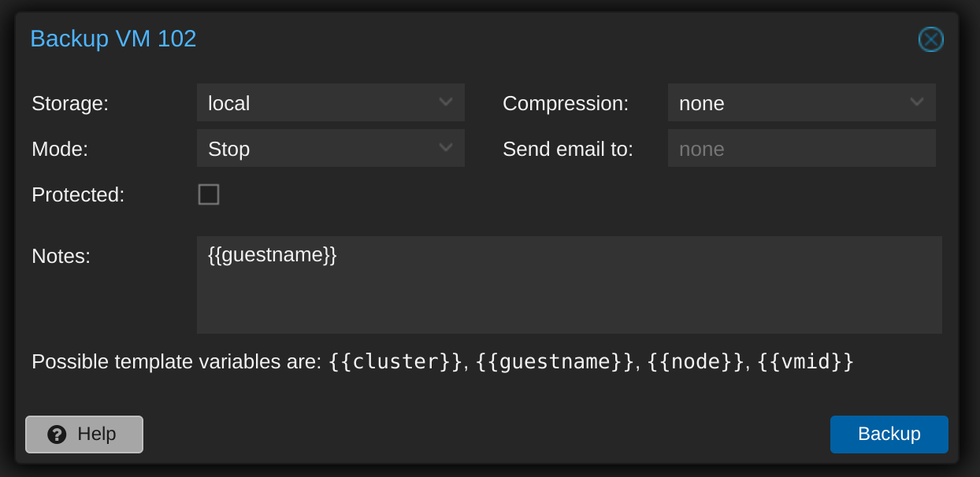Screen dimensions: 980x477
Task: Click the Protected label text
Action: [78, 195]
